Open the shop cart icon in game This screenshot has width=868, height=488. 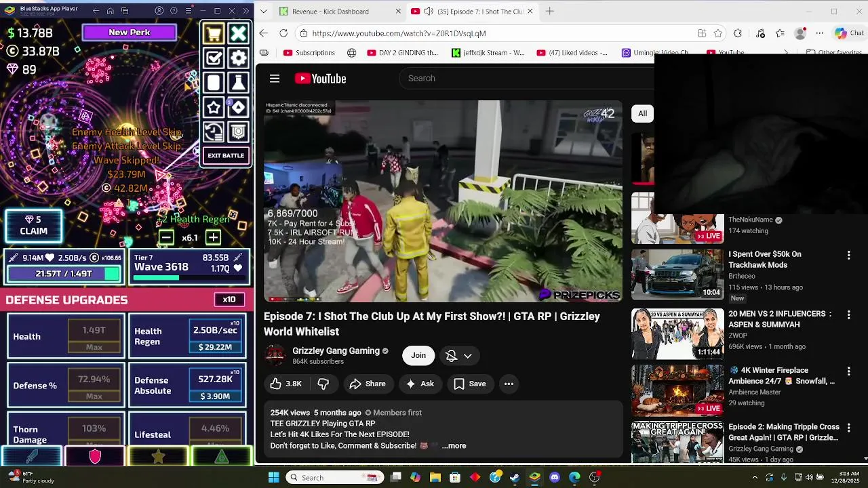coord(214,33)
